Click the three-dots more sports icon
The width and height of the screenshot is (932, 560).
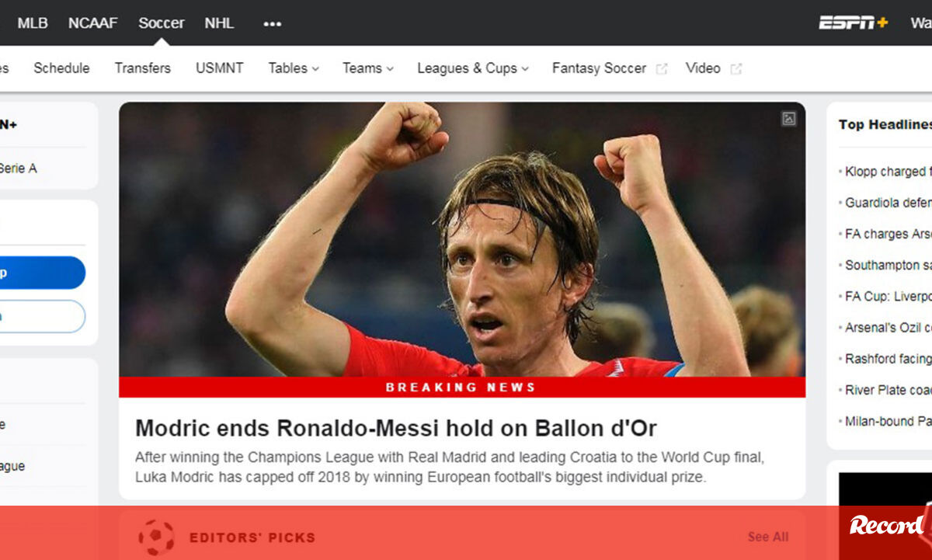click(272, 23)
